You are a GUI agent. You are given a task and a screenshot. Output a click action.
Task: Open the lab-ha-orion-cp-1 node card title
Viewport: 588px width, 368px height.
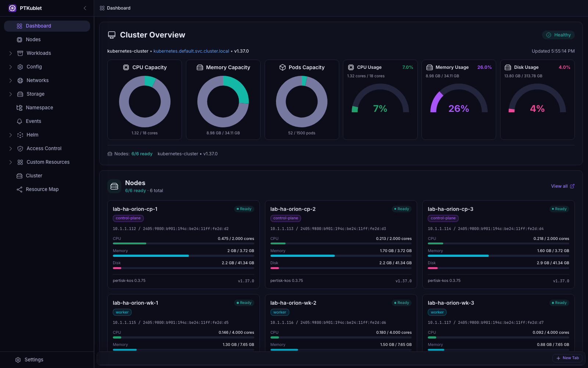(135, 209)
